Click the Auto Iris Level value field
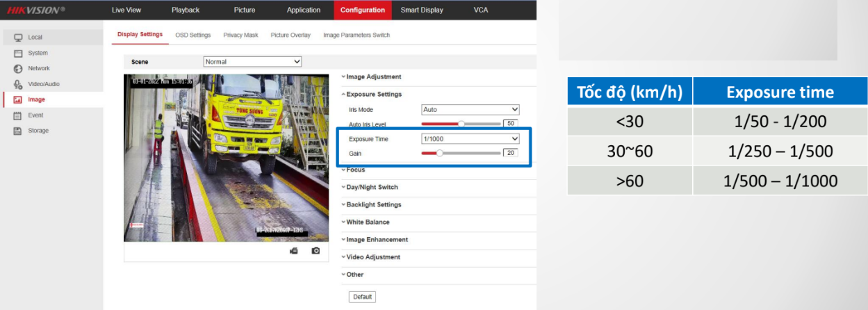The width and height of the screenshot is (868, 310). click(511, 124)
